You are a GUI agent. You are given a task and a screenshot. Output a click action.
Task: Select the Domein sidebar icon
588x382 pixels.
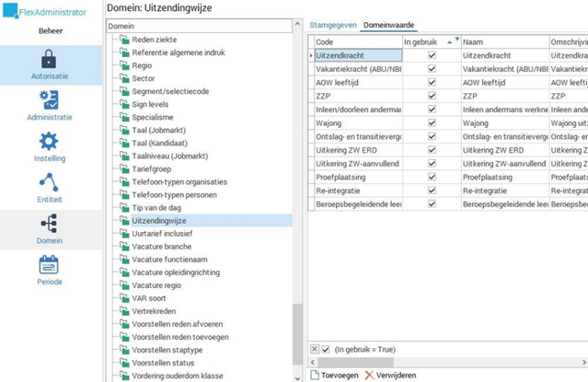(x=50, y=227)
